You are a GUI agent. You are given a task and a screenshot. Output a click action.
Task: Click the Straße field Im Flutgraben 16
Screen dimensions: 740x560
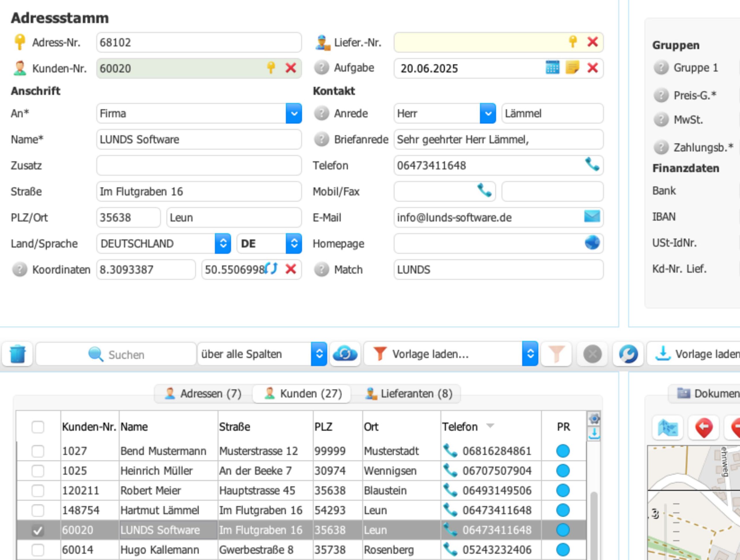click(199, 192)
